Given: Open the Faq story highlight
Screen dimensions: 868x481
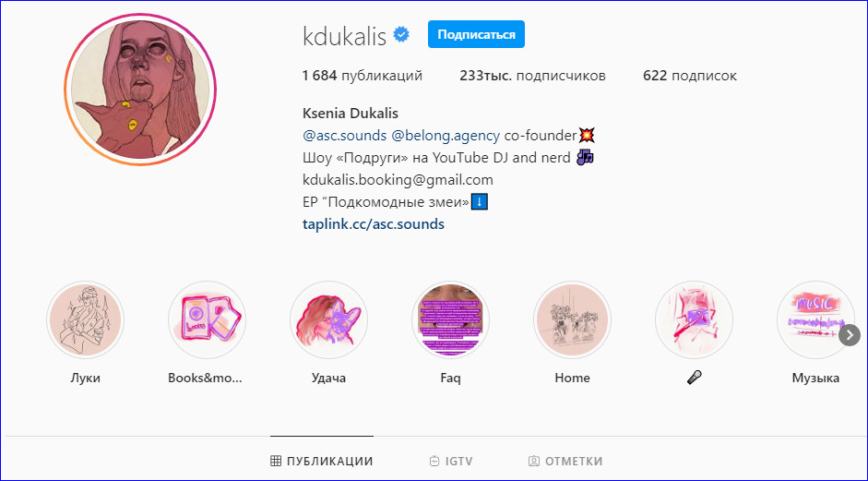Looking at the screenshot, I should [451, 319].
